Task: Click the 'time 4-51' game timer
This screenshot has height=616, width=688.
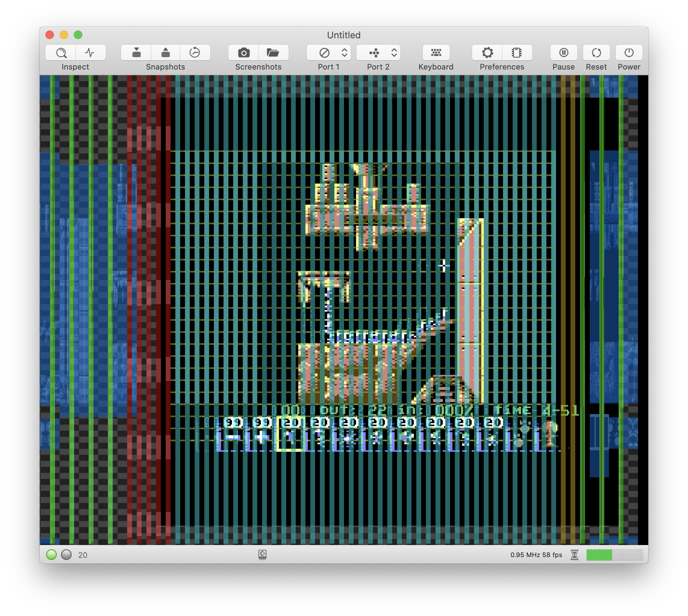Action: [537, 410]
